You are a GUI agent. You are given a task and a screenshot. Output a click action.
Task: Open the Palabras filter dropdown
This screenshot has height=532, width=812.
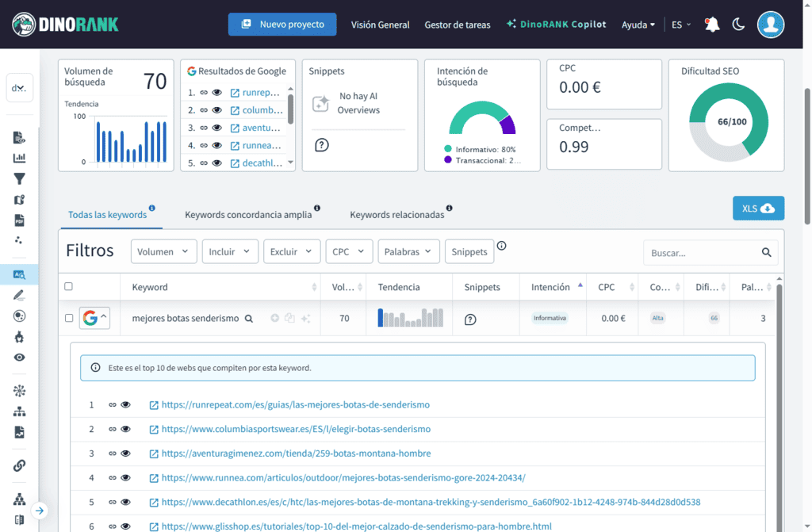coord(408,251)
